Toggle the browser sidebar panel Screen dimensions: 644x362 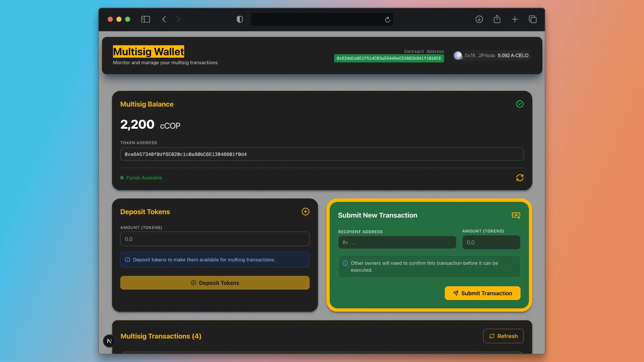click(145, 19)
